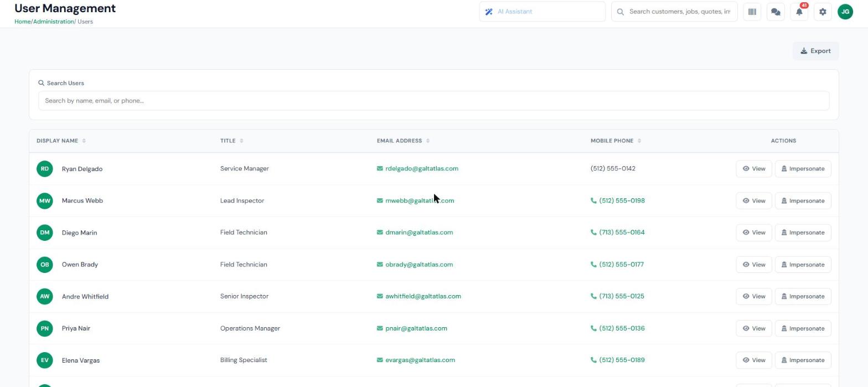Click the Service Manager title cell
This screenshot has height=387, width=868.
244,168
